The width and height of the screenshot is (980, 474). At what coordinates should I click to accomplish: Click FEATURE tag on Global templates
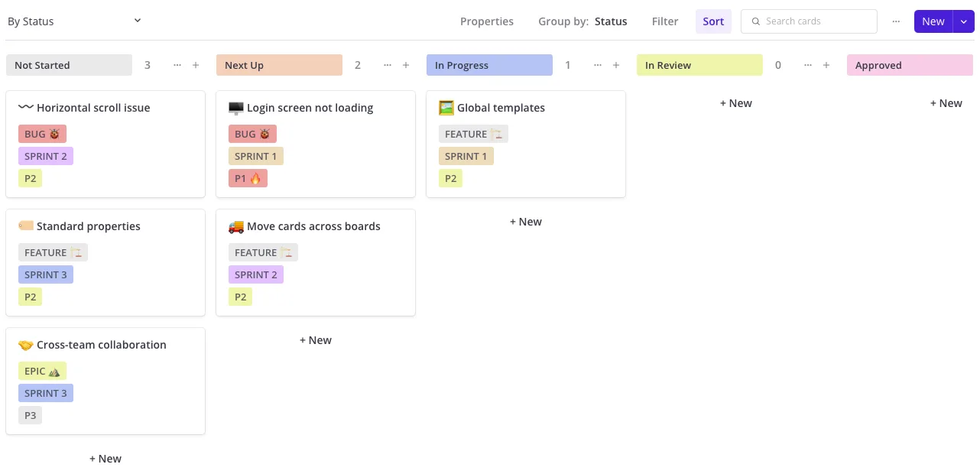[x=473, y=134]
